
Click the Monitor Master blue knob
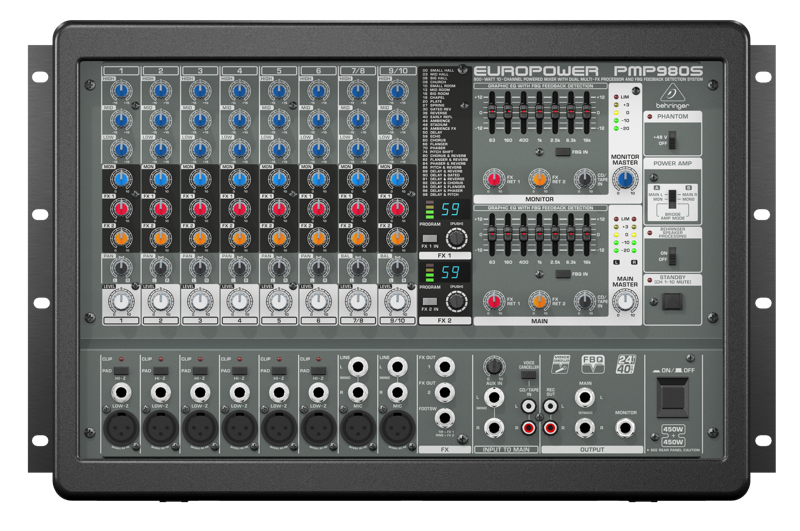(x=625, y=179)
